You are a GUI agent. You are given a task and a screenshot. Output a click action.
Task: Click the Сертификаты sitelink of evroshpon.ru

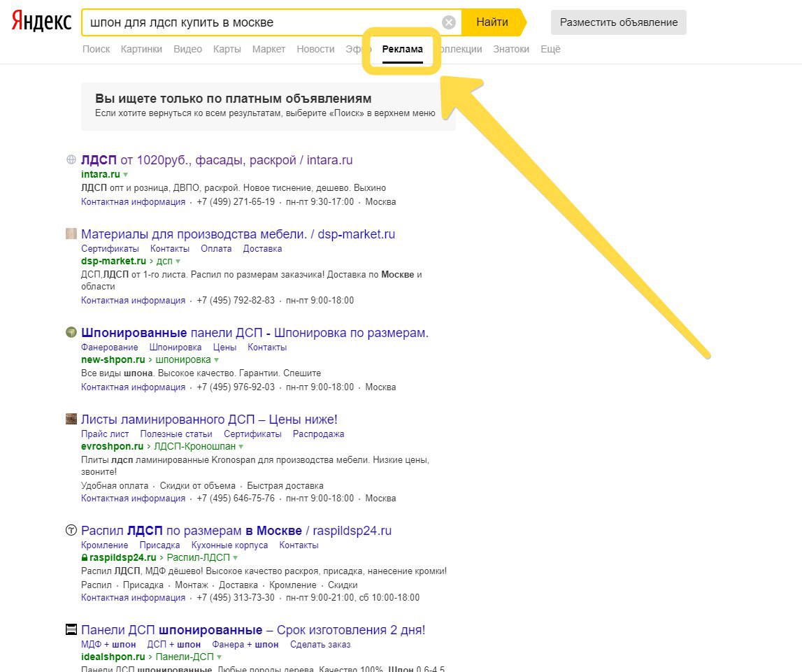[252, 434]
